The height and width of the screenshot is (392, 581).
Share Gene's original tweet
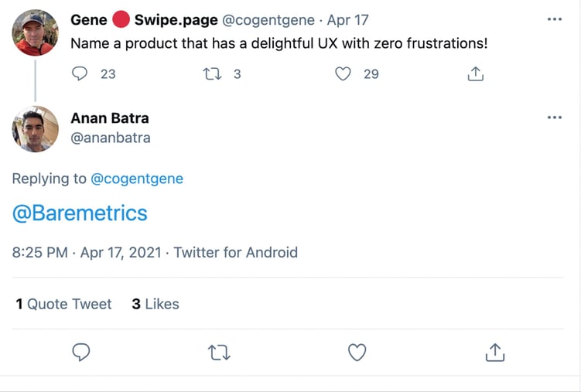(476, 73)
